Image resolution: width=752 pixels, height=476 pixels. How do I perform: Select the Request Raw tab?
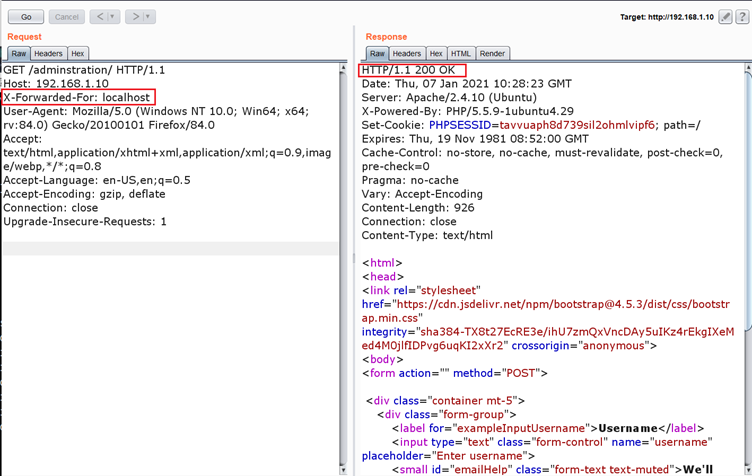(x=18, y=53)
